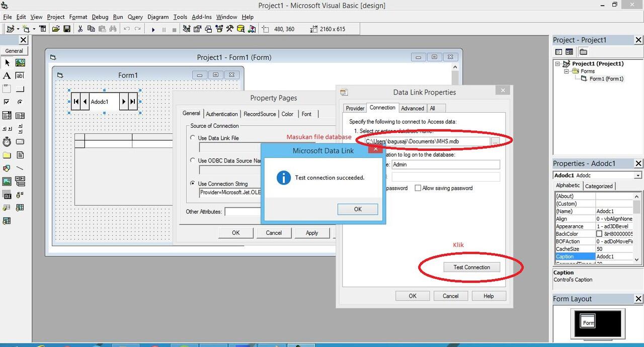Select the TextBox (ab|) control in the toolbox

click(20, 76)
